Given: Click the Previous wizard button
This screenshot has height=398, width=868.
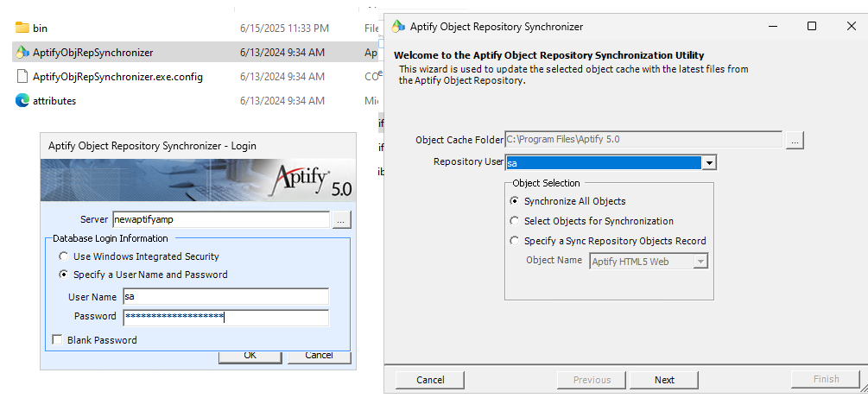Looking at the screenshot, I should click(592, 380).
